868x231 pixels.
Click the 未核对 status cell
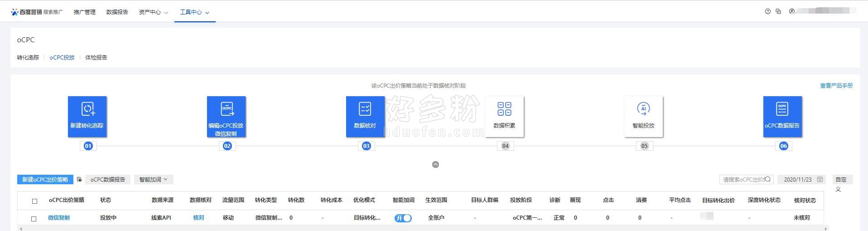[x=802, y=218]
